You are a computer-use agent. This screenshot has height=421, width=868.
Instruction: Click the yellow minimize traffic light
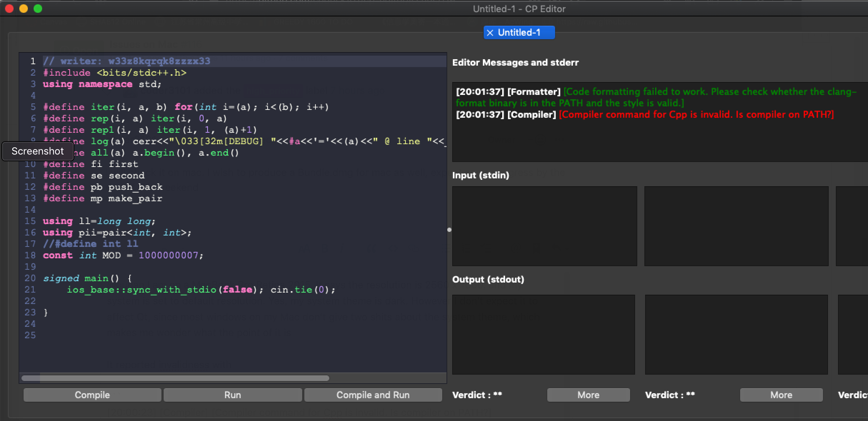pyautogui.click(x=23, y=9)
